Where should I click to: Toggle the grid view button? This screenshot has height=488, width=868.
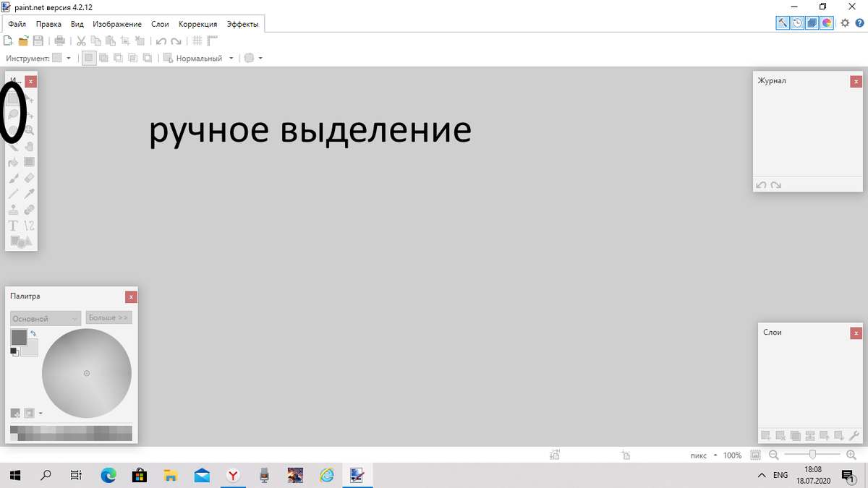tap(196, 40)
